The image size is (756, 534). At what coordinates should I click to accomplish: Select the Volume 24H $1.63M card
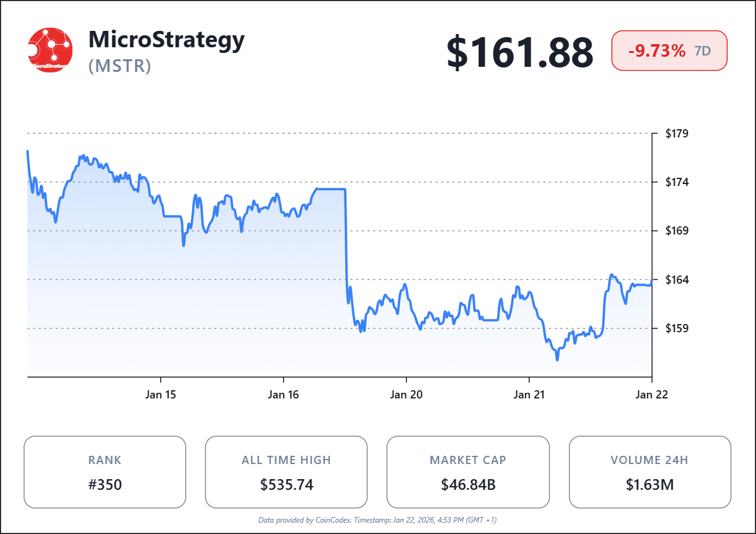coord(650,472)
